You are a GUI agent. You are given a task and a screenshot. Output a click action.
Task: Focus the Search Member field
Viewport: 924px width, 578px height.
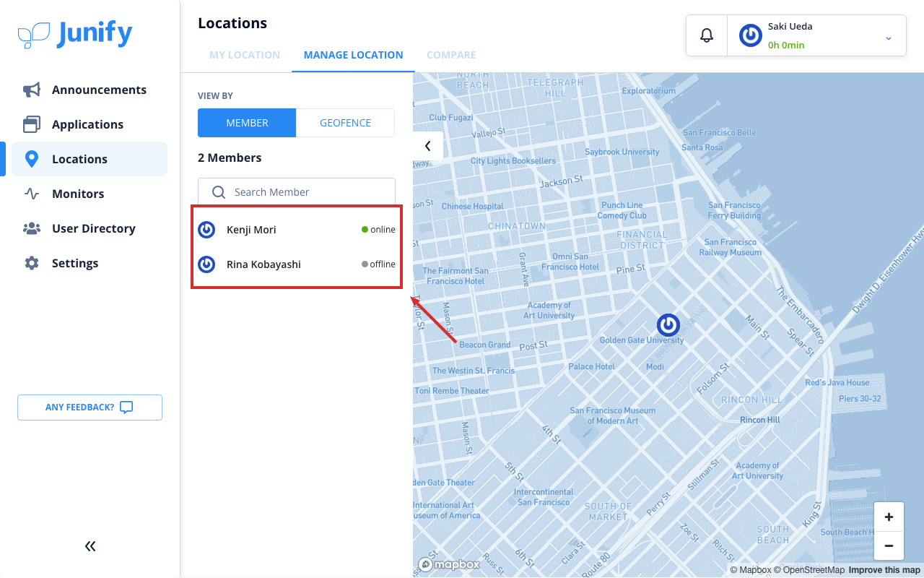pyautogui.click(x=297, y=192)
